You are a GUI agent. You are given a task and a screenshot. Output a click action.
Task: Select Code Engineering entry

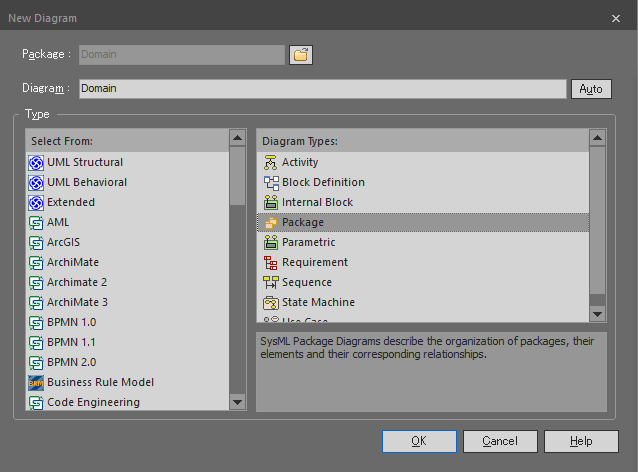(128, 402)
